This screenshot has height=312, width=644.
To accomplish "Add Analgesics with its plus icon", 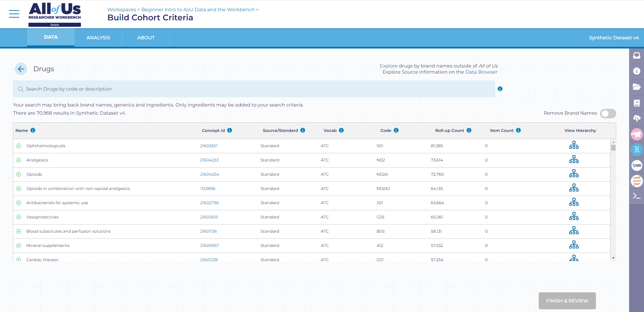I will point(19,160).
